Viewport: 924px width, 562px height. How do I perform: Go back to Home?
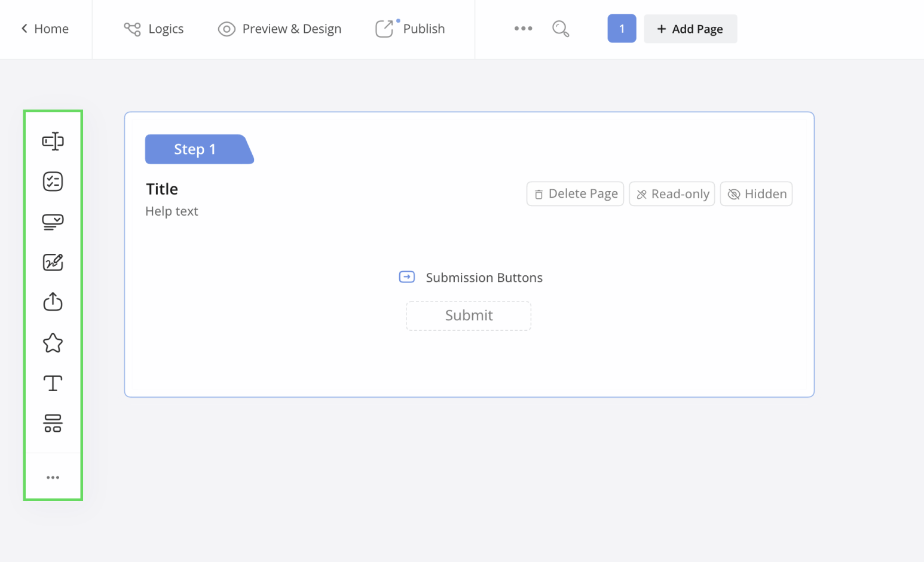pos(45,29)
